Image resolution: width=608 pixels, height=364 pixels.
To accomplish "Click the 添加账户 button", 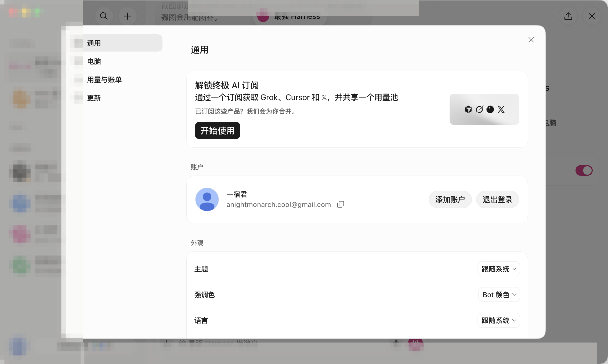I will [450, 199].
